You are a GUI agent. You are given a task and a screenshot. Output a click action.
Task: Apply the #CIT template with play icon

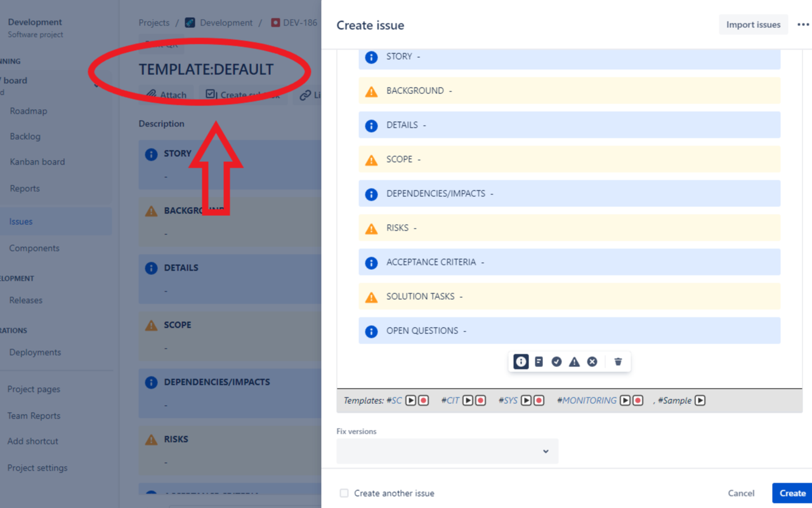coord(468,400)
